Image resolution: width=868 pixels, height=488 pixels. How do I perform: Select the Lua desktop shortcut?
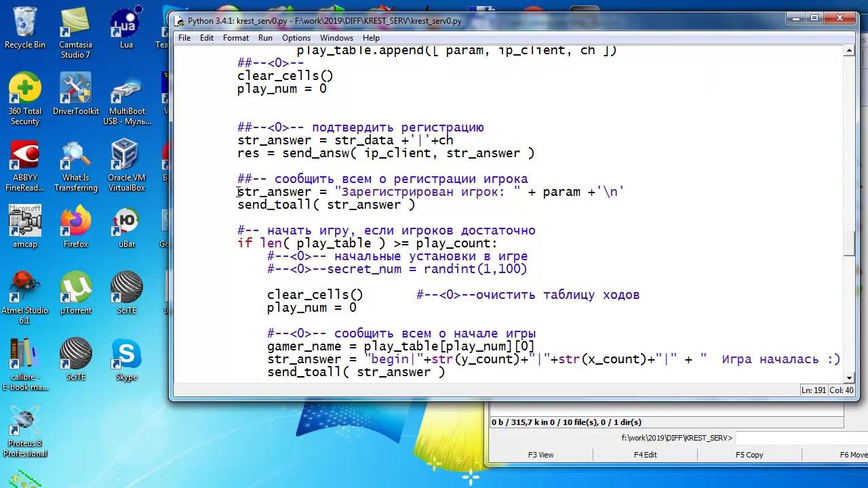[x=126, y=28]
